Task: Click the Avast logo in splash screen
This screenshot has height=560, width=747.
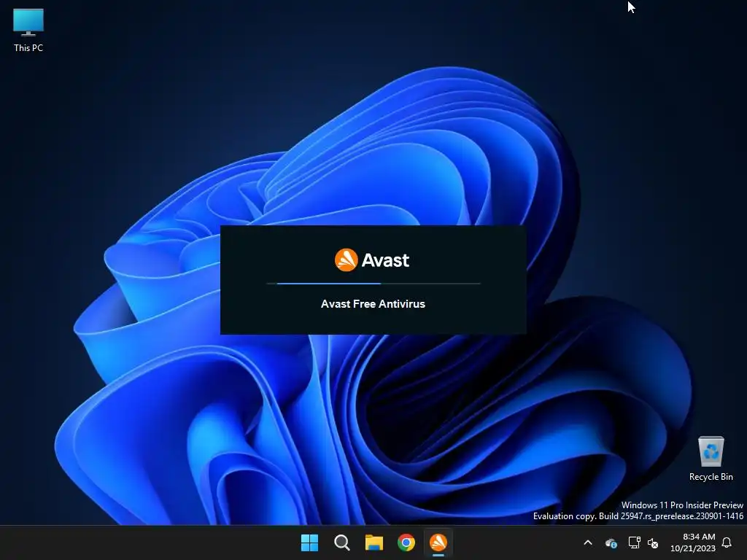Action: tap(372, 260)
